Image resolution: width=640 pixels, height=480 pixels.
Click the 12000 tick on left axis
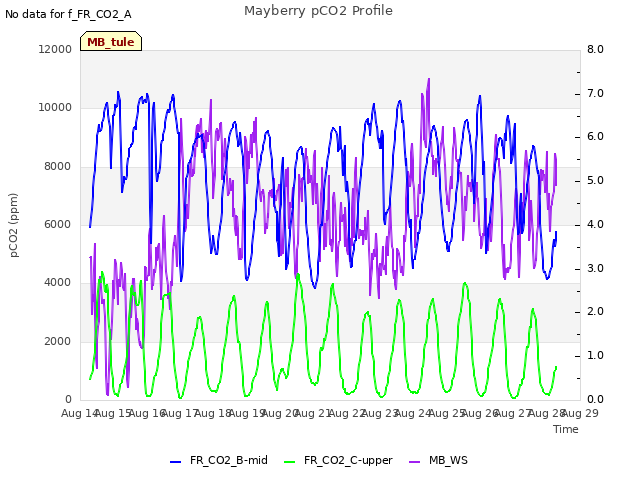[x=55, y=49]
